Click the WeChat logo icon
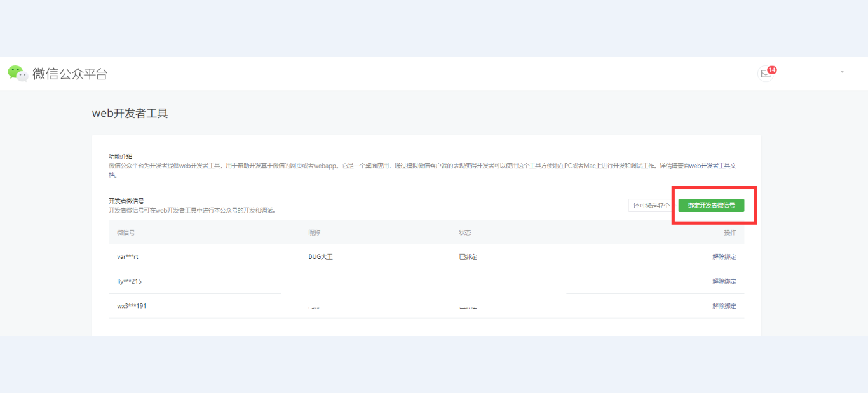This screenshot has height=393, width=868. [17, 74]
